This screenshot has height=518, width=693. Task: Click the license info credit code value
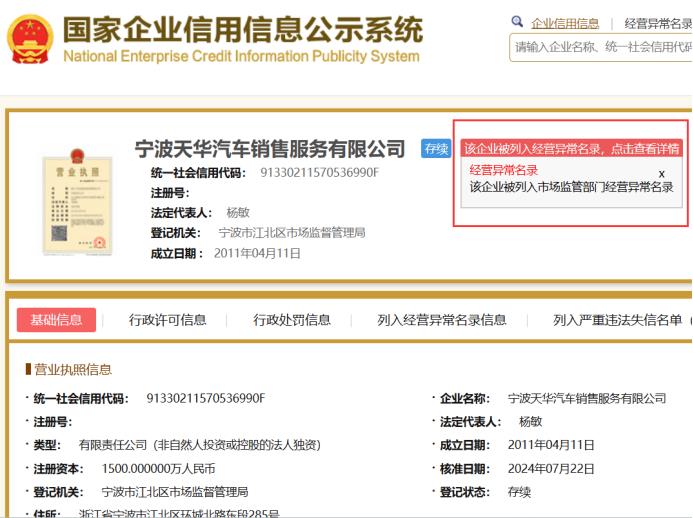(206, 398)
